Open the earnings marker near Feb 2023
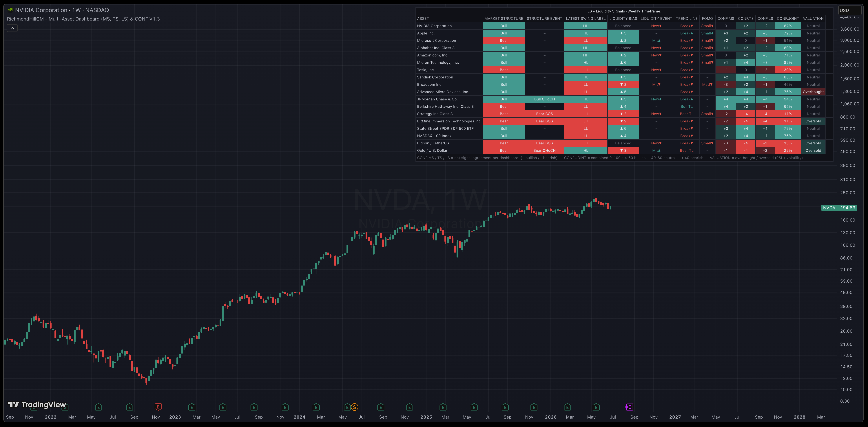The width and height of the screenshot is (868, 427). tap(192, 407)
